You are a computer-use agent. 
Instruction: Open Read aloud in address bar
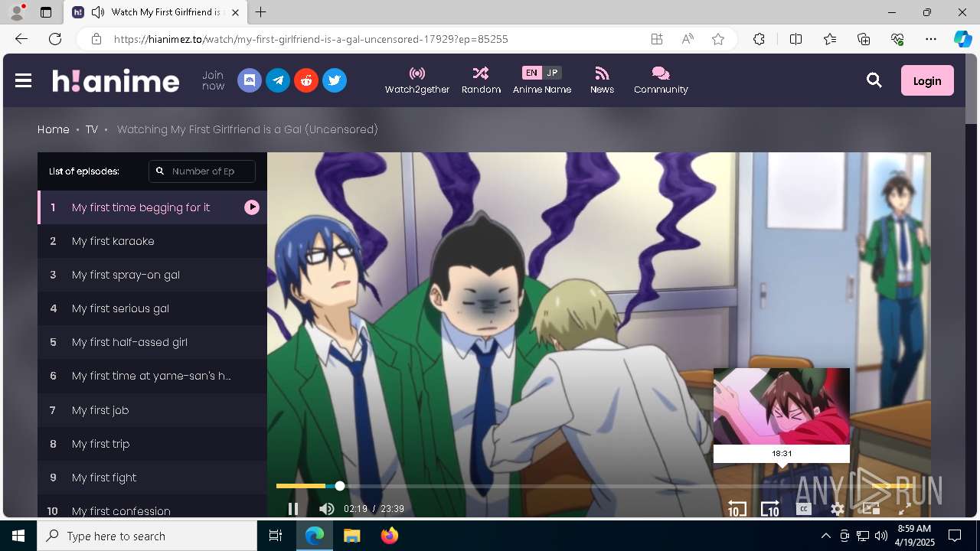coord(688,39)
